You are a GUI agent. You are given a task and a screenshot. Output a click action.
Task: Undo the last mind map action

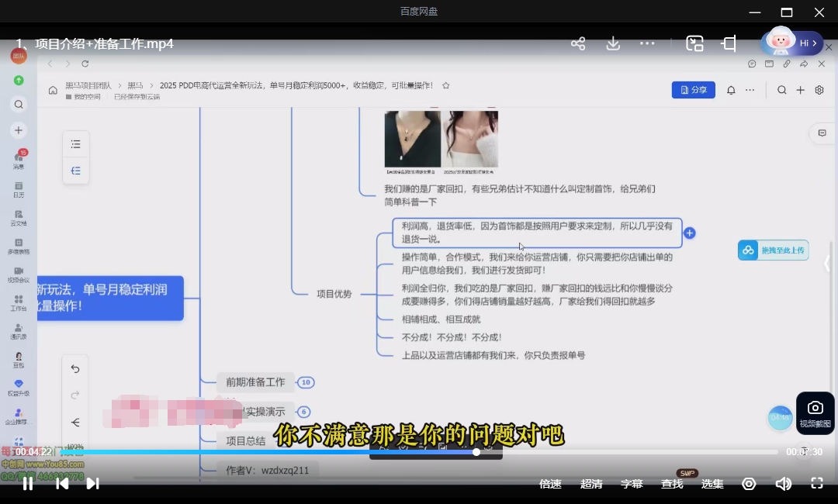tap(74, 369)
